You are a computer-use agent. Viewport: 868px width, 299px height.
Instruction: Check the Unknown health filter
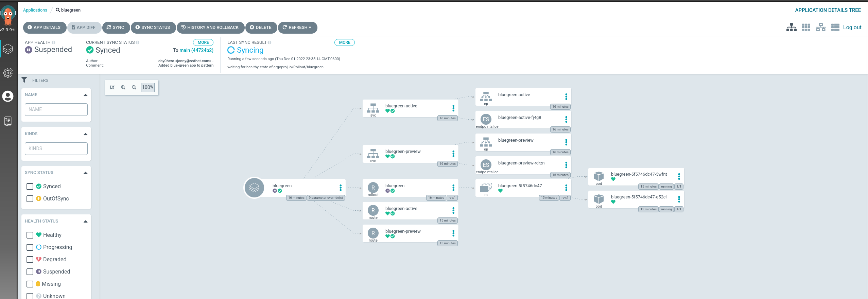30,296
